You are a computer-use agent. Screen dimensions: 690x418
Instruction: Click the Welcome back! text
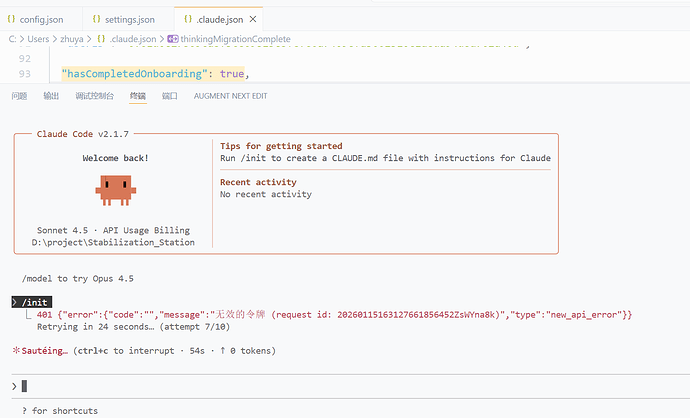pos(115,158)
